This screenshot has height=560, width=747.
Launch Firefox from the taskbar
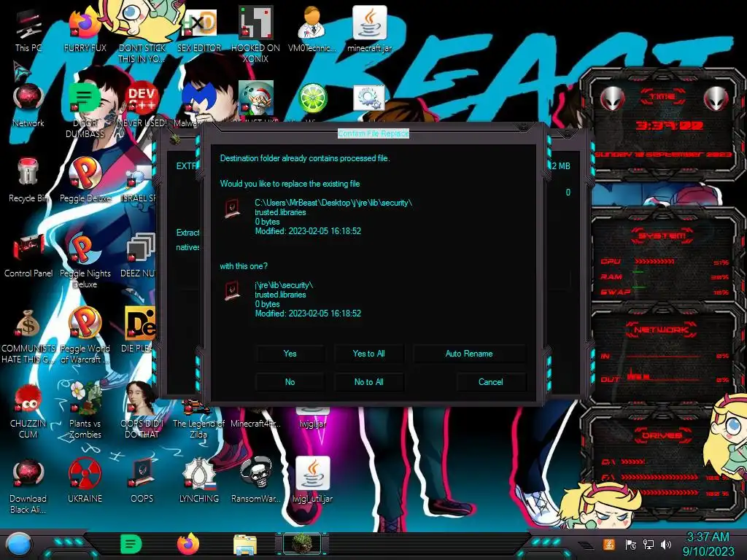188,544
